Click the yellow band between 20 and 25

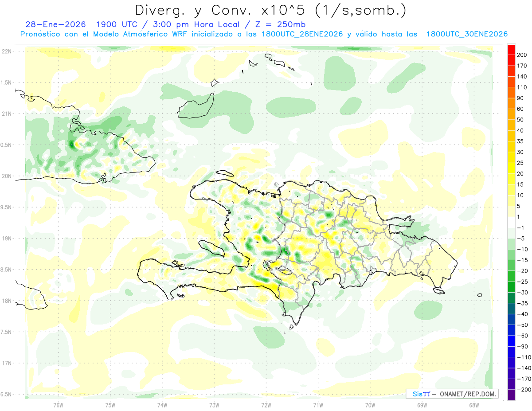pos(511,168)
